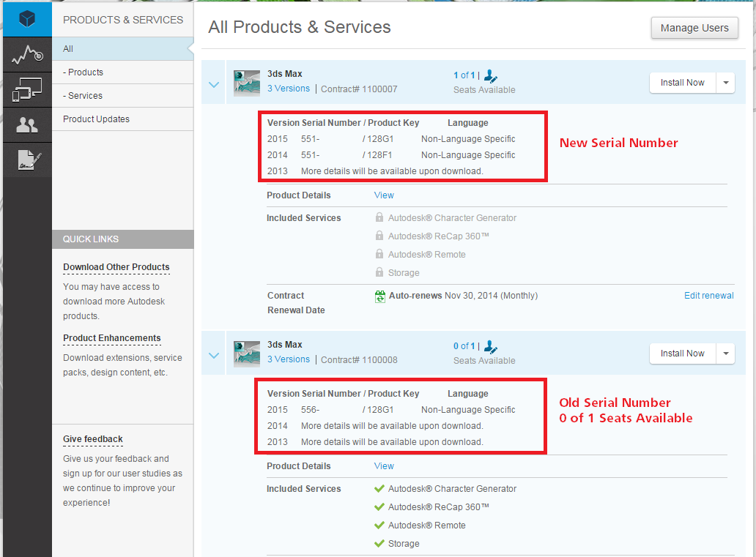Click the Auto-renews Nov 30, 2014 text
This screenshot has height=557, width=756.
coord(463,296)
